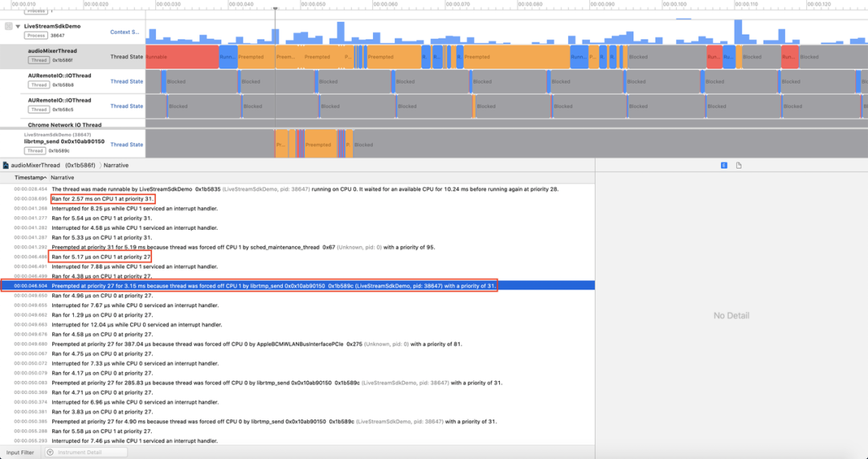Select the Chrome Network IO Thread track
Viewport: 868px width, 459px height.
click(x=64, y=125)
